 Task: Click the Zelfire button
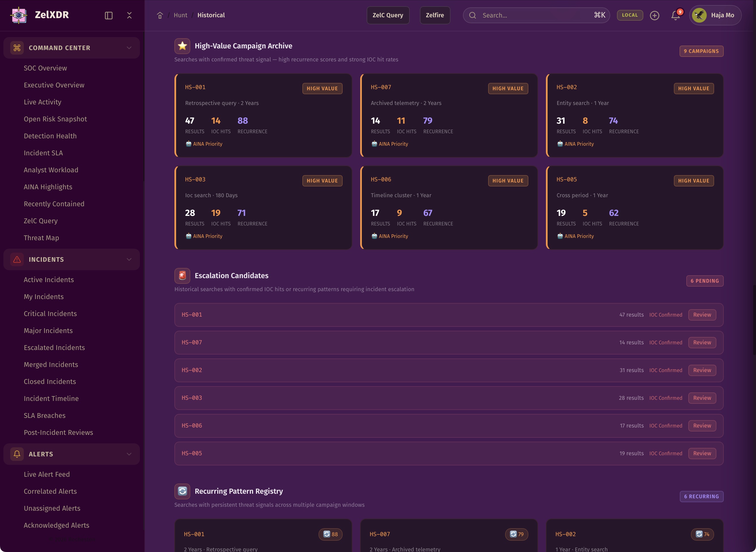pos(435,15)
